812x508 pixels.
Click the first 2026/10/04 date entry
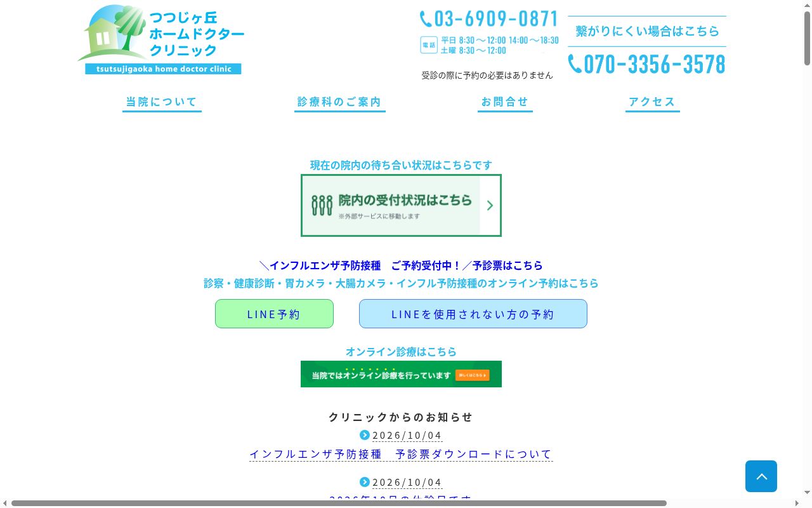(x=407, y=435)
